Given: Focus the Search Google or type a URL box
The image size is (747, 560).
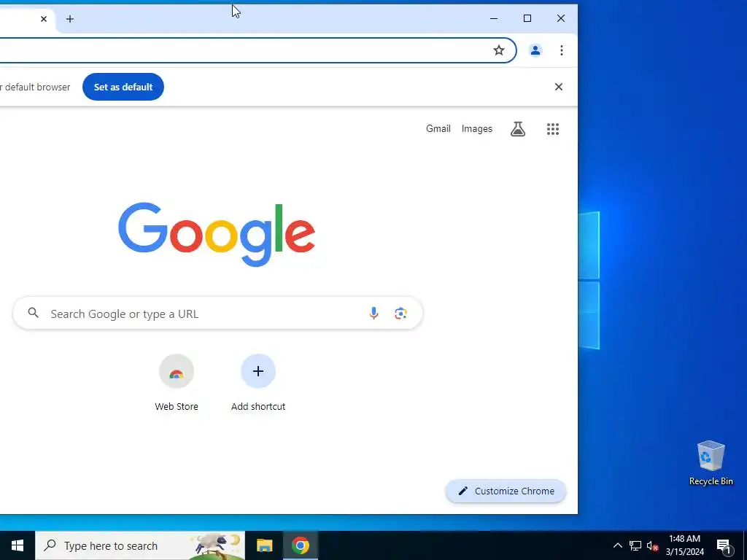Looking at the screenshot, I should pos(217,314).
